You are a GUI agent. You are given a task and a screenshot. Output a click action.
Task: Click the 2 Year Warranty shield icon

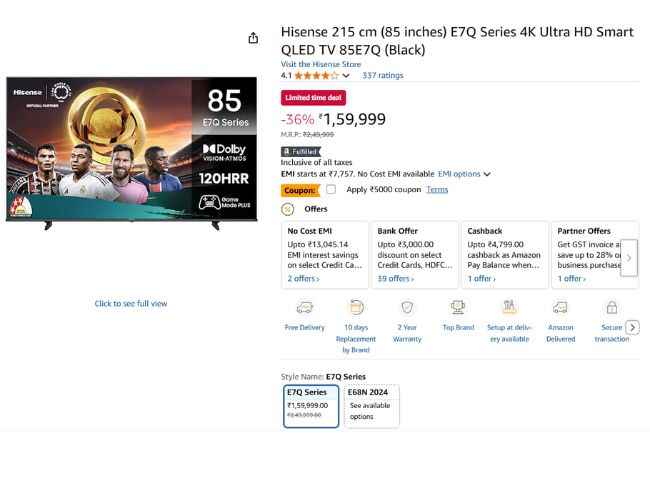click(x=407, y=308)
